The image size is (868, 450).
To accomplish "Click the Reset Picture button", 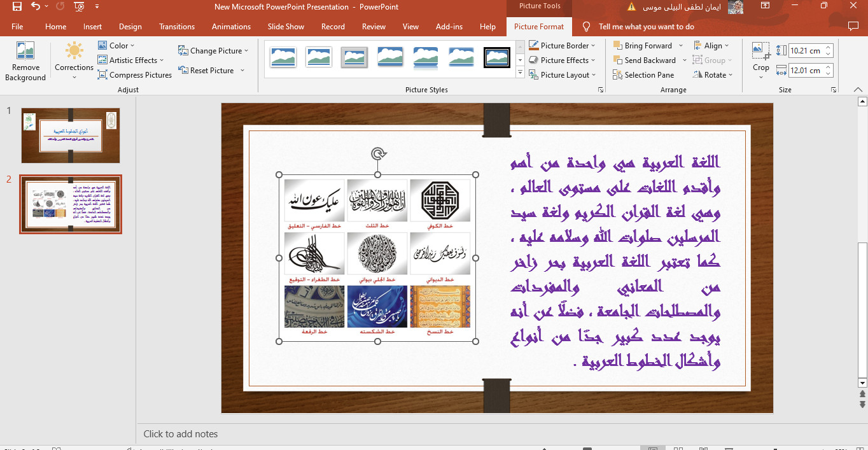I will [x=206, y=71].
